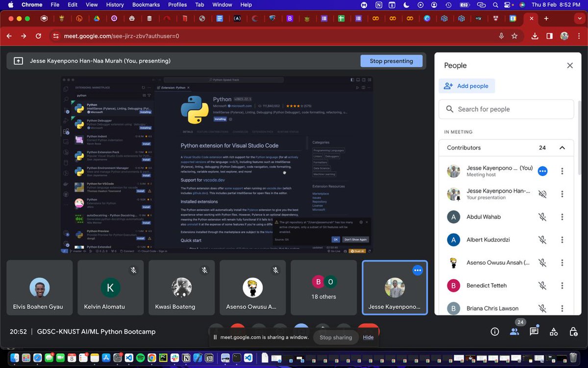Open the Profiles menu

(x=177, y=4)
